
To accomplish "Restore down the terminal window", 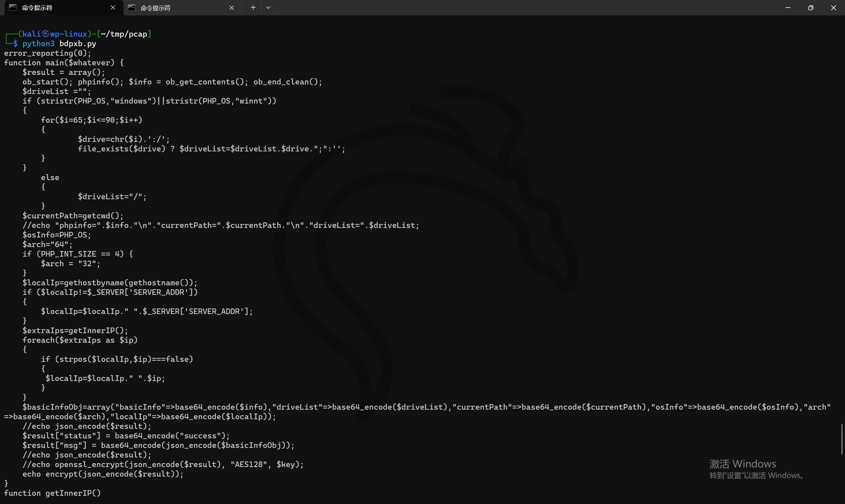I will point(811,8).
